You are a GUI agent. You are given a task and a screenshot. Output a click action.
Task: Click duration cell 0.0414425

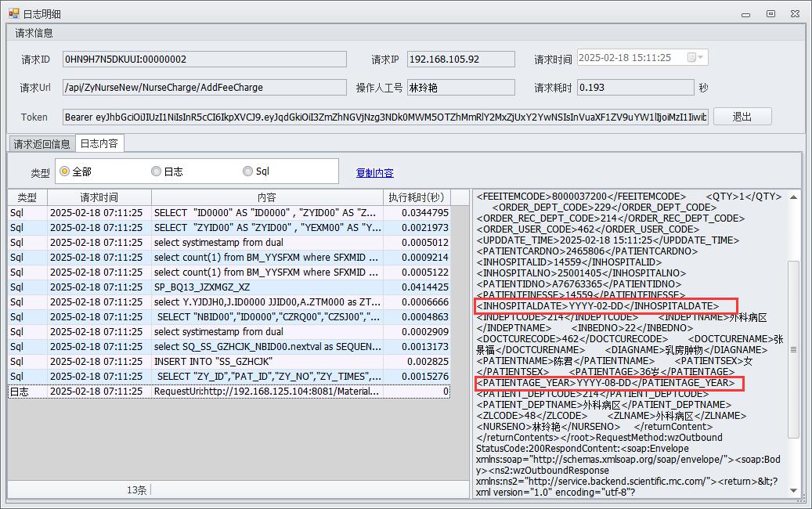point(417,287)
